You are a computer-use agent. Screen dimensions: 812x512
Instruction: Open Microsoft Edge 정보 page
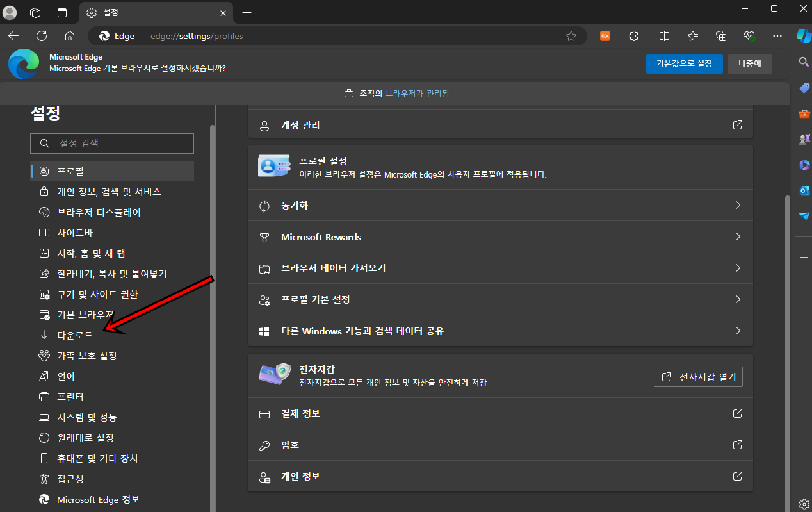pos(112,499)
